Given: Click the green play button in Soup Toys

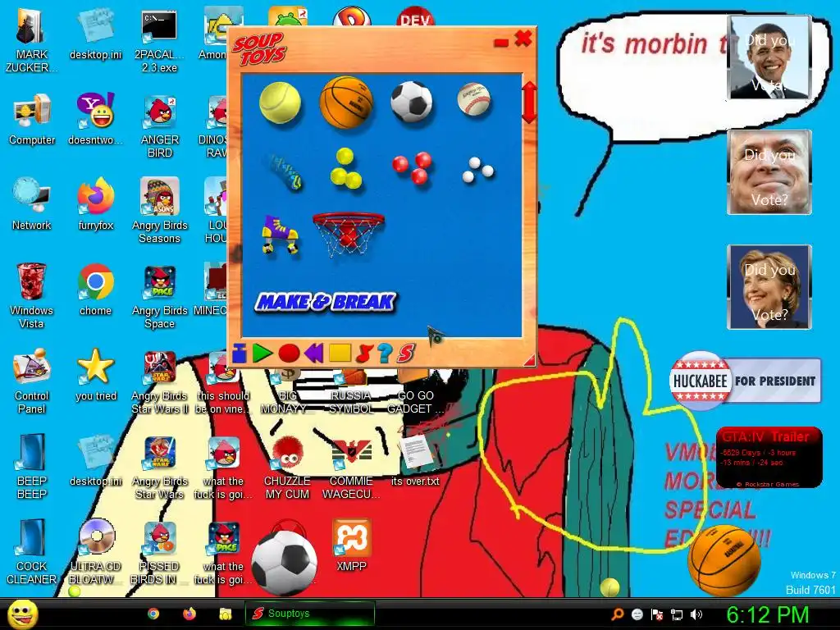Looking at the screenshot, I should click(262, 354).
